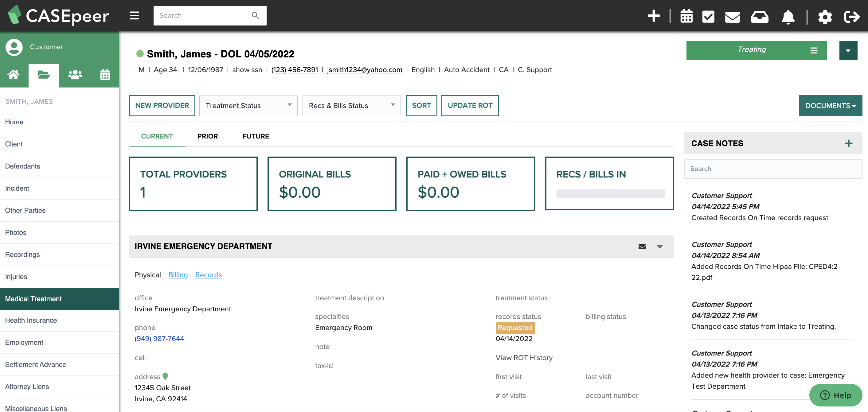Click the CASEpeer logo
The height and width of the screenshot is (412, 868).
click(x=58, y=15)
